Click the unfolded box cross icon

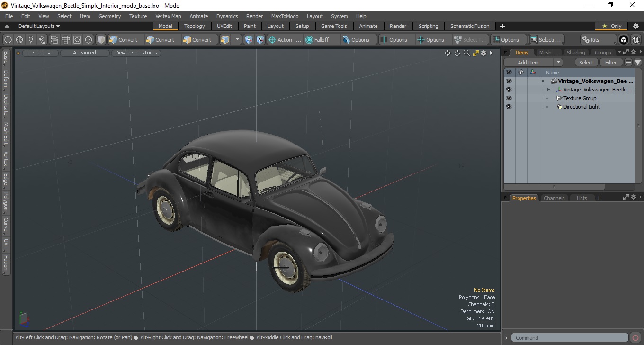point(65,40)
